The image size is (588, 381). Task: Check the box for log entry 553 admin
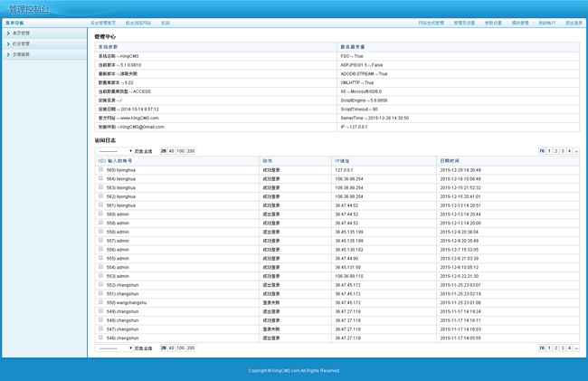pos(101,276)
